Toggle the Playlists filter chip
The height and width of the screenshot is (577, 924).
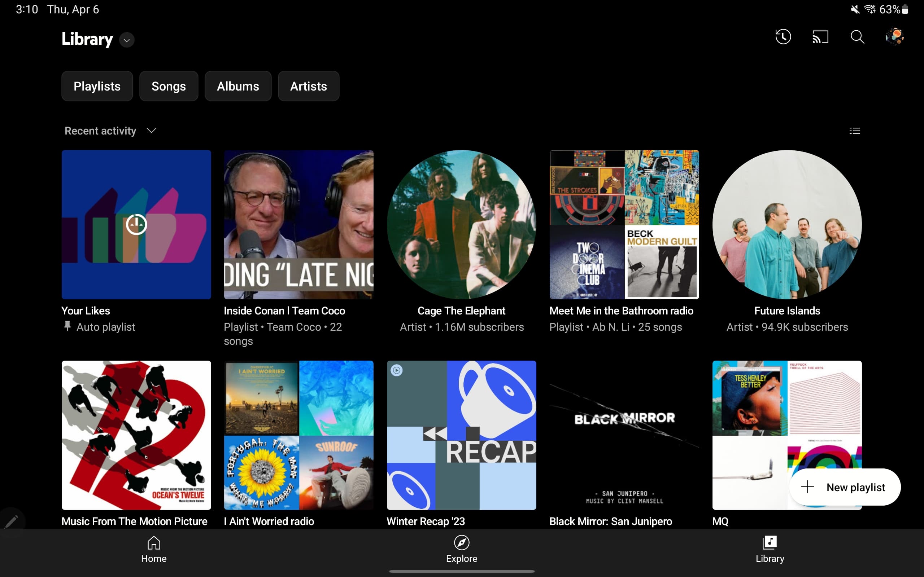click(97, 86)
